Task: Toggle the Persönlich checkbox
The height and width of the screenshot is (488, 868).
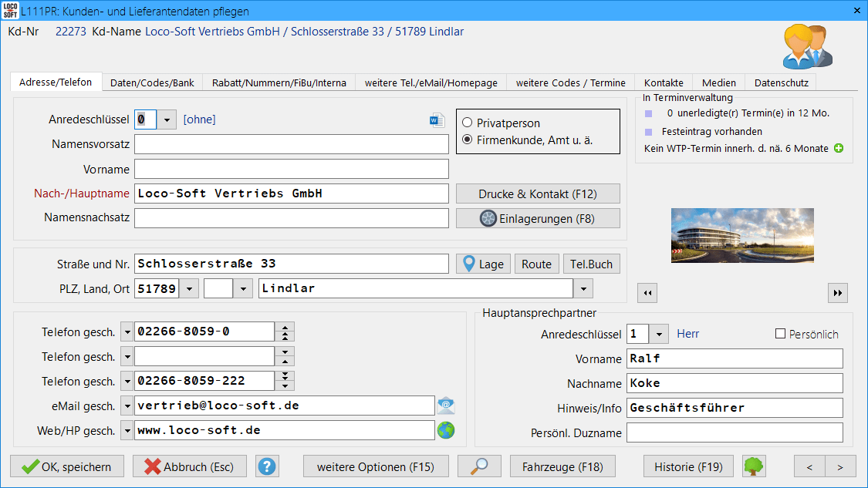Action: [780, 334]
